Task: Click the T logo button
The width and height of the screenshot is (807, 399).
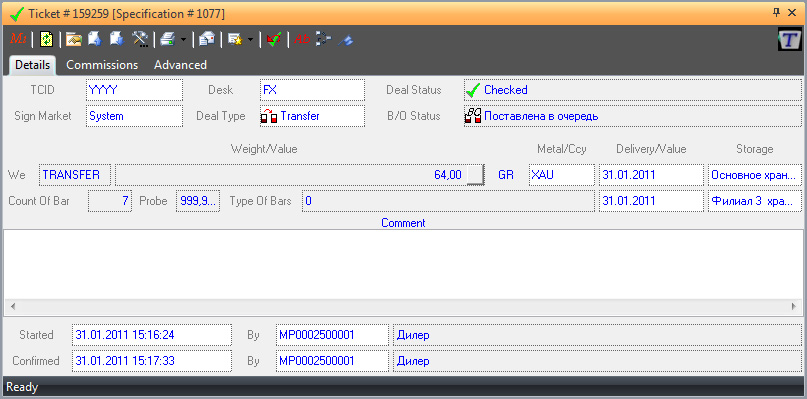Action: pos(790,39)
